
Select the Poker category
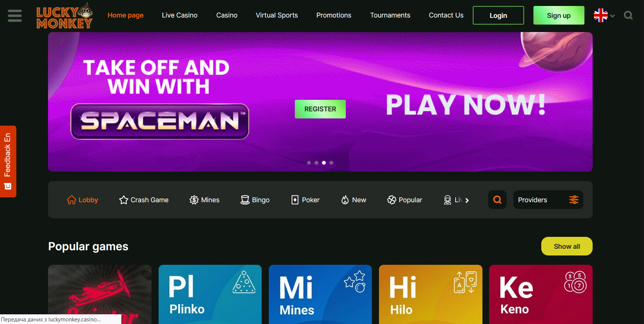(x=305, y=200)
